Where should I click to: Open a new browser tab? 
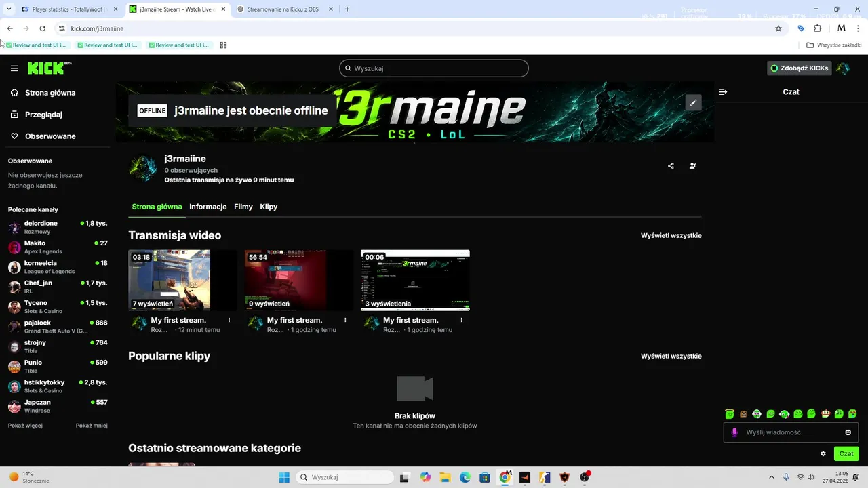coord(347,9)
